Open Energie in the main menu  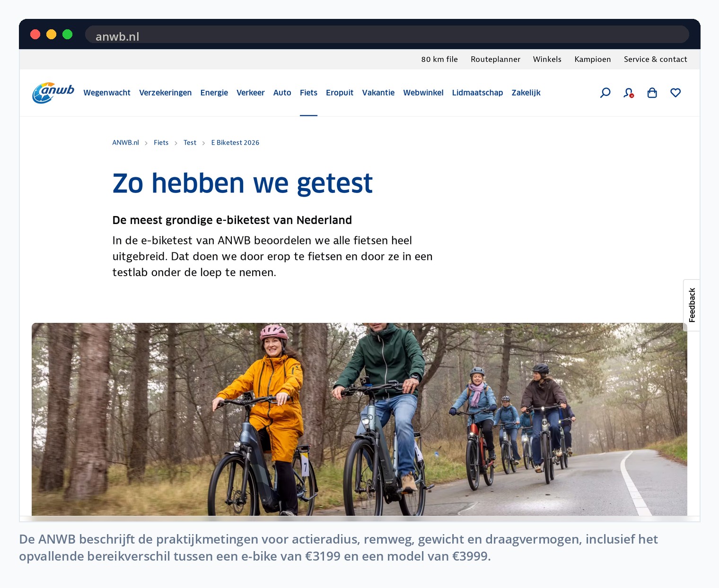click(214, 93)
